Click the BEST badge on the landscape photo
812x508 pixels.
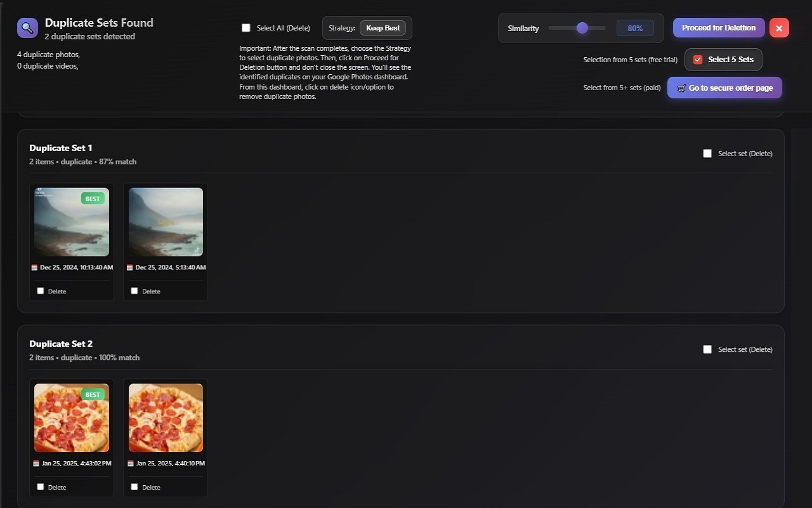tap(93, 199)
